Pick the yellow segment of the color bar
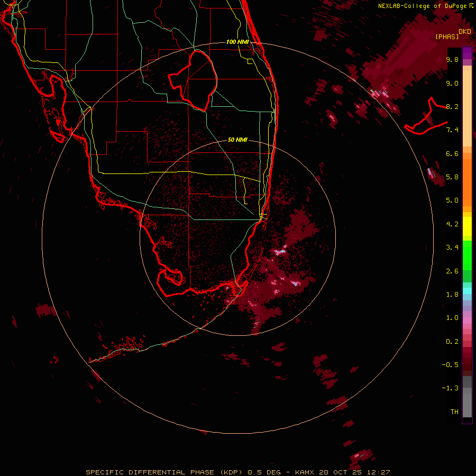Image resolution: width=476 pixels, height=476 pixels. point(467,226)
